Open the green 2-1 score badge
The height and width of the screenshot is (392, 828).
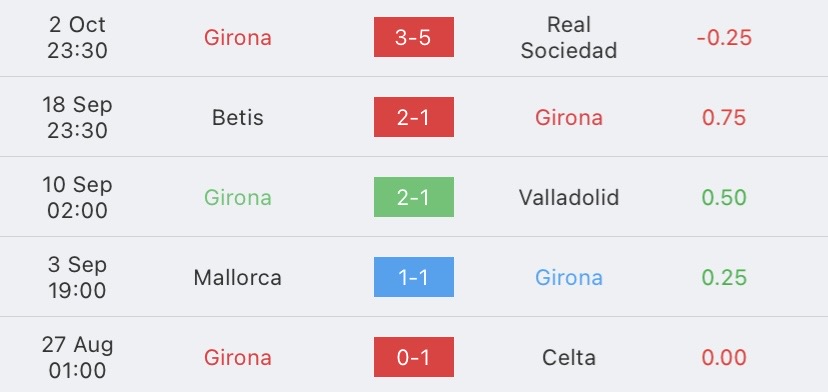(x=413, y=197)
